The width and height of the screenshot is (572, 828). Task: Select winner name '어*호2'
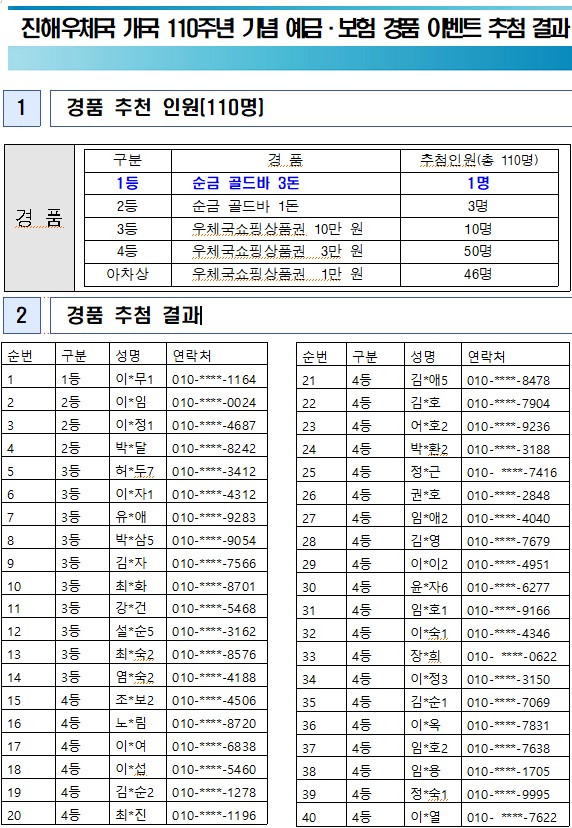click(x=429, y=426)
